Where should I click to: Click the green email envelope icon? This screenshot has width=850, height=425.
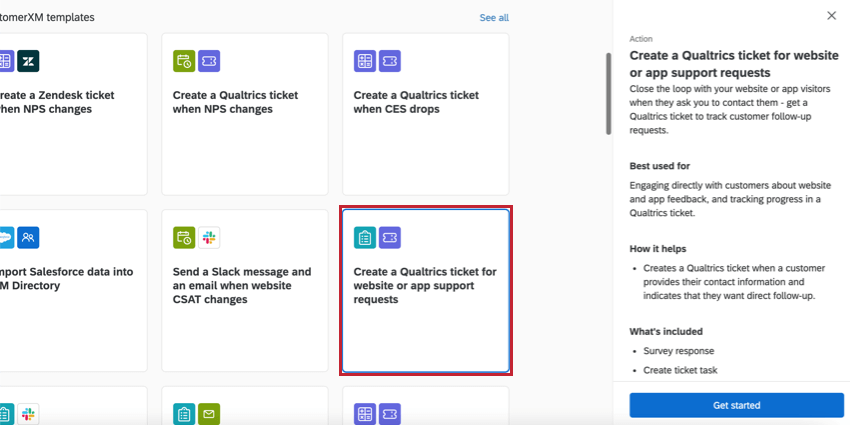tap(209, 414)
